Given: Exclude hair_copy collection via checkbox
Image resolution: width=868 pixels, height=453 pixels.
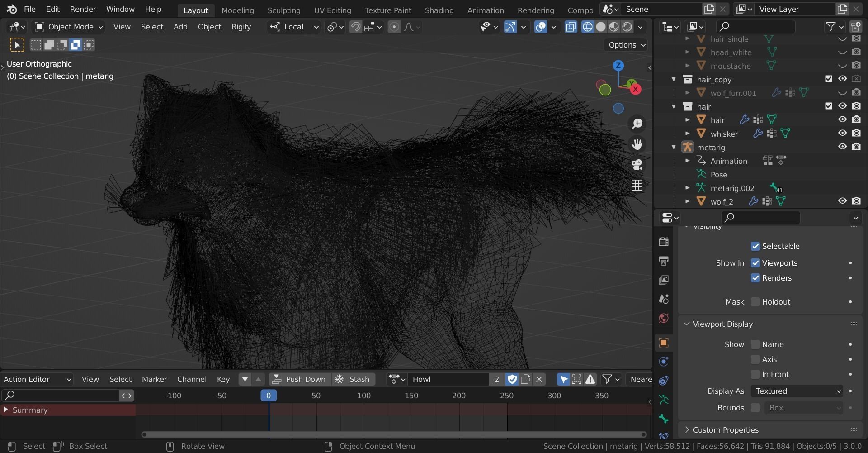Looking at the screenshot, I should (x=828, y=79).
